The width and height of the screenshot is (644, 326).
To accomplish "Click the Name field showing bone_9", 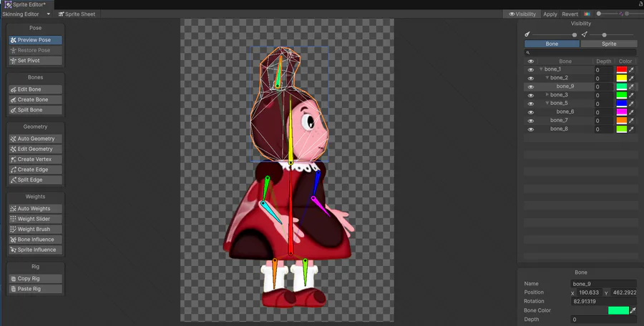I will [x=604, y=284].
